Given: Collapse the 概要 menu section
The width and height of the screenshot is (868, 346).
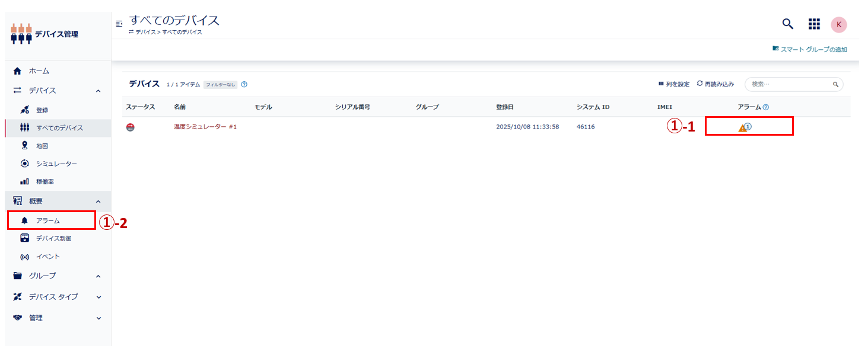Looking at the screenshot, I should 98,201.
